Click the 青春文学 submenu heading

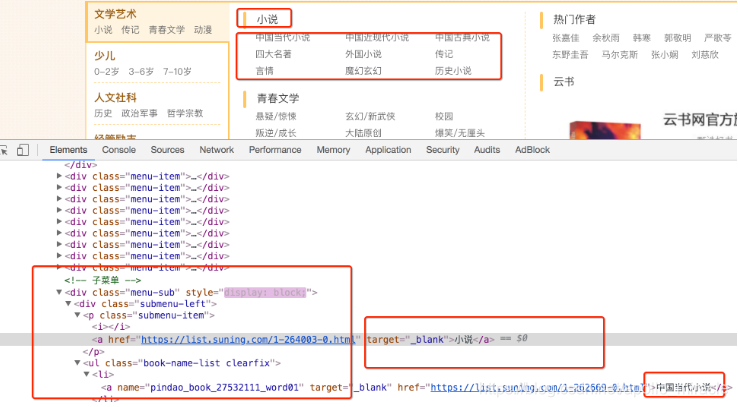(278, 98)
